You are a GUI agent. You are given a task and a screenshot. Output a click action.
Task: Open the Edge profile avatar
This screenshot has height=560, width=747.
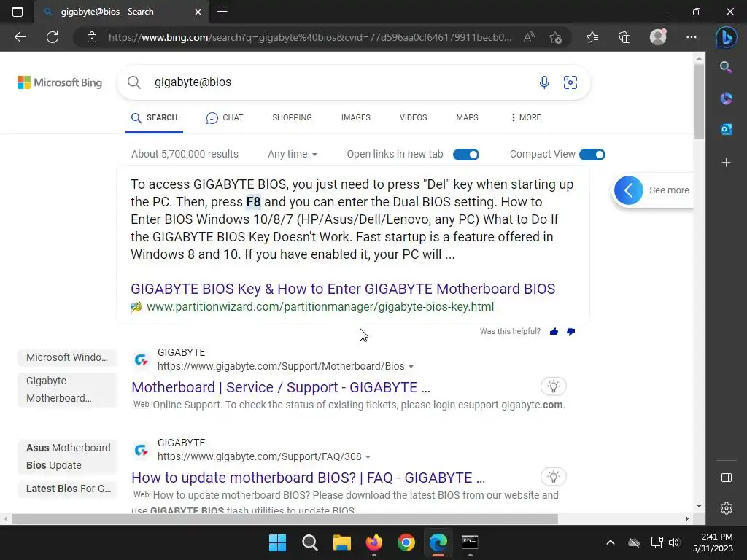[x=658, y=36]
